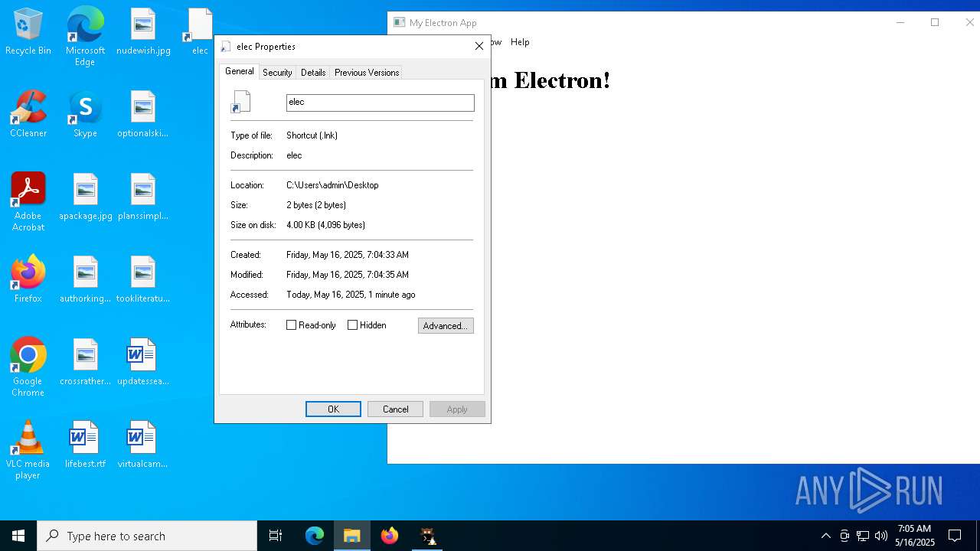Select the apackage.jpg file
This screenshot has height=551, width=980.
[x=85, y=197]
